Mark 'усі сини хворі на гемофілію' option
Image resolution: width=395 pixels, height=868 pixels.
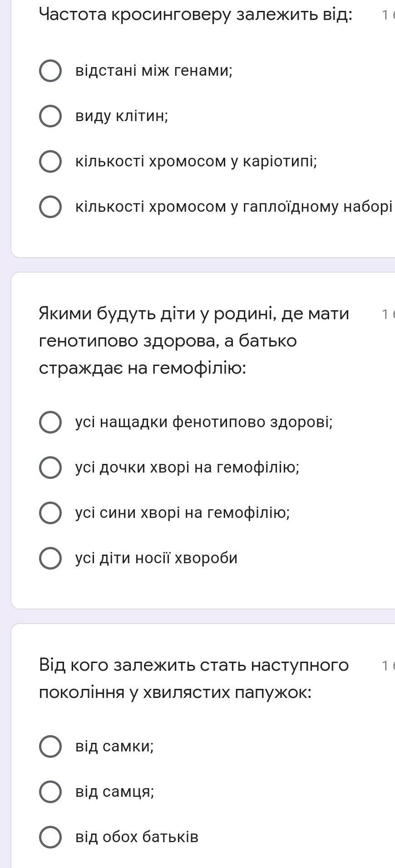pyautogui.click(x=50, y=513)
